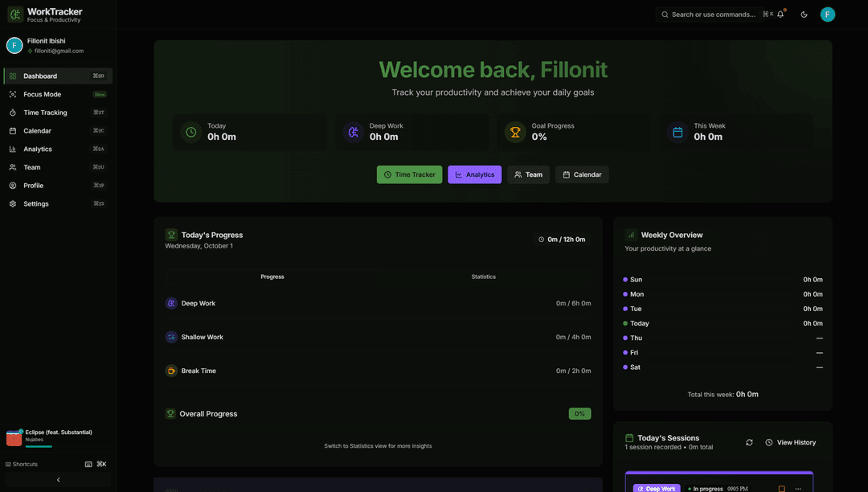The height and width of the screenshot is (492, 868).
Task: Click the green Time Tracker button
Action: [409, 174]
